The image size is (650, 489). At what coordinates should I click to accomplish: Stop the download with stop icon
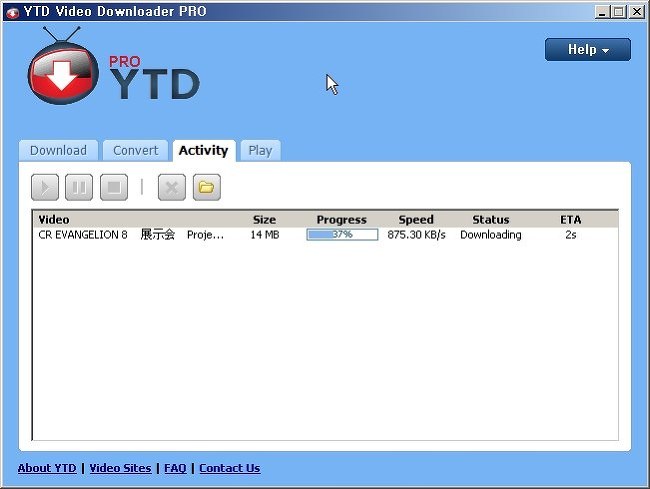[114, 188]
